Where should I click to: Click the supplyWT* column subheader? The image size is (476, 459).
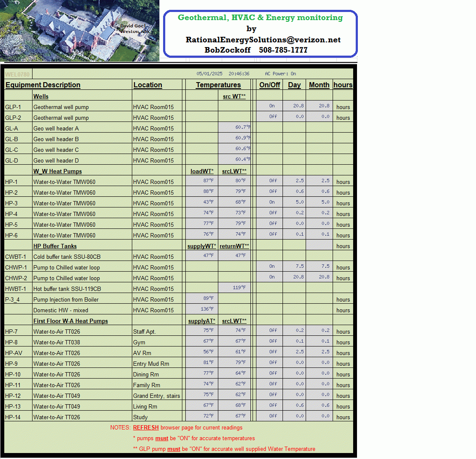(202, 246)
